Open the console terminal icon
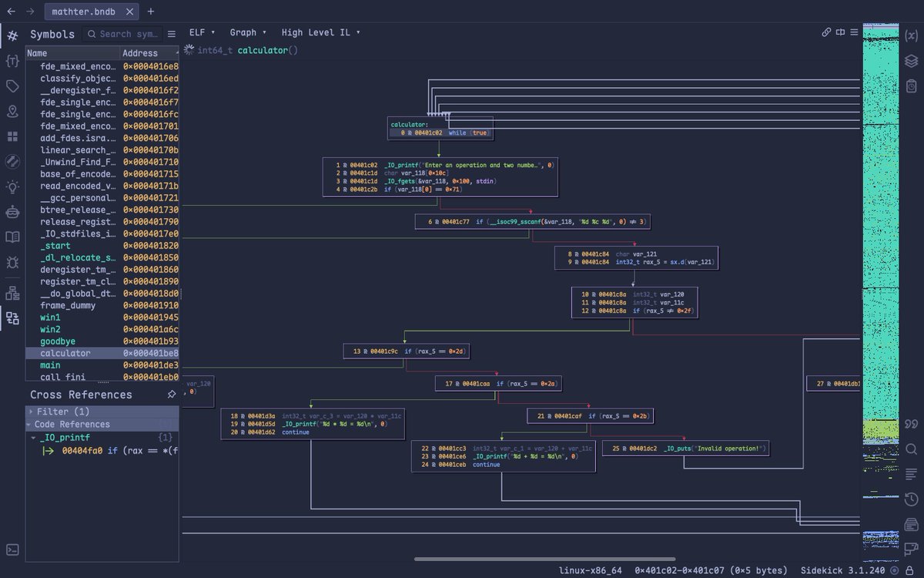 [12, 549]
